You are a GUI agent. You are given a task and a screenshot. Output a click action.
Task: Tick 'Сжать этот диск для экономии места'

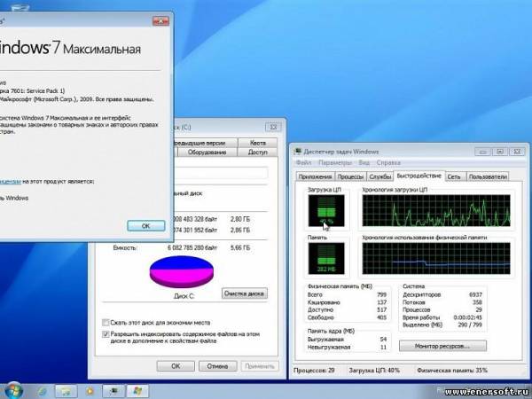pos(106,323)
